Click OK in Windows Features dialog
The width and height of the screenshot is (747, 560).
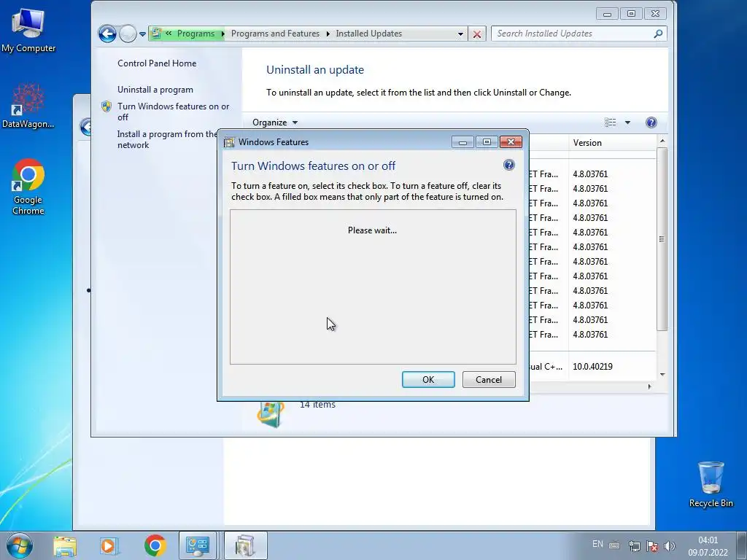(428, 379)
